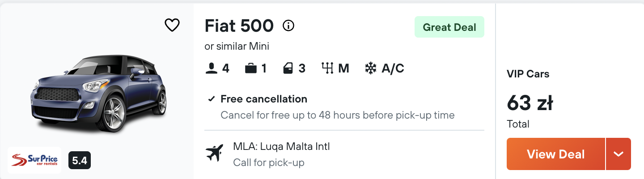Click the free cancellation checkmark
The image size is (644, 179).
point(212,99)
